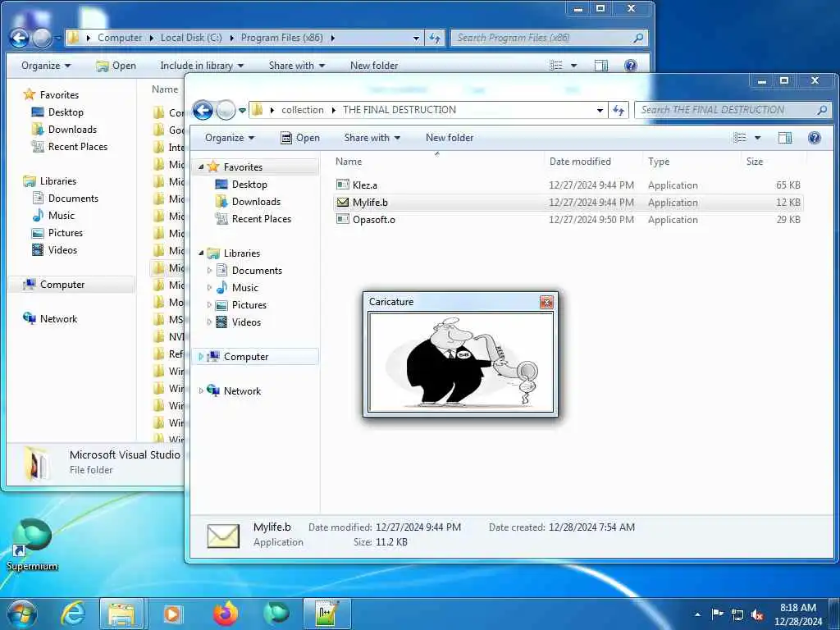The height and width of the screenshot is (630, 840).
Task: Click Open button in front window toolbar
Action: (x=300, y=138)
